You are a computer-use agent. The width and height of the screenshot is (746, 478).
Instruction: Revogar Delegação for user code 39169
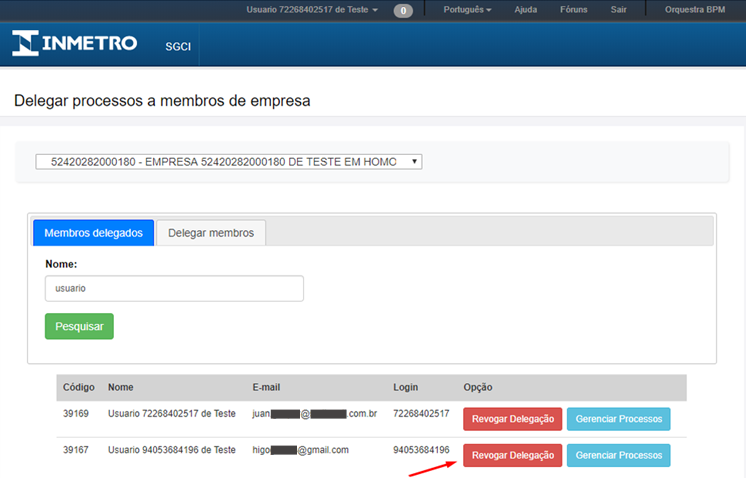pos(512,418)
